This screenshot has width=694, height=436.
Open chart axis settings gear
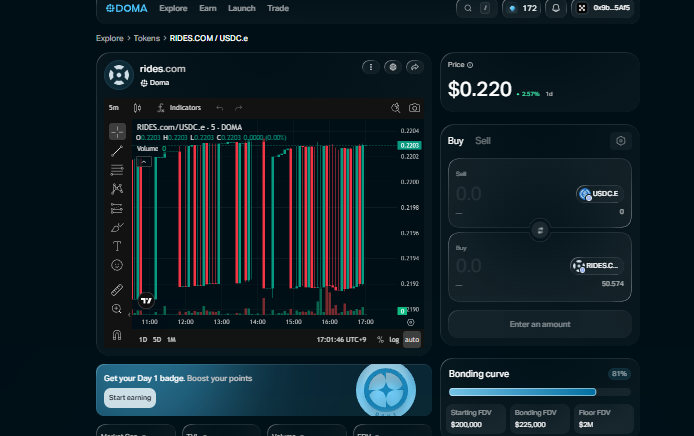click(x=410, y=322)
